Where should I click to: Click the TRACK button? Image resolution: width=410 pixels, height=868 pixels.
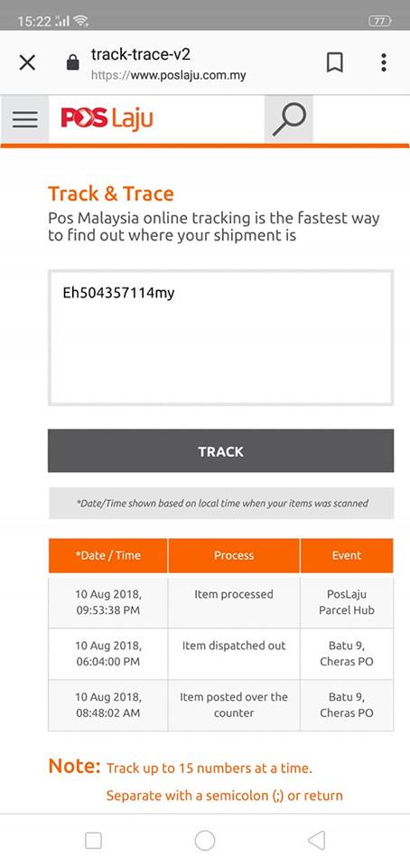(x=221, y=450)
